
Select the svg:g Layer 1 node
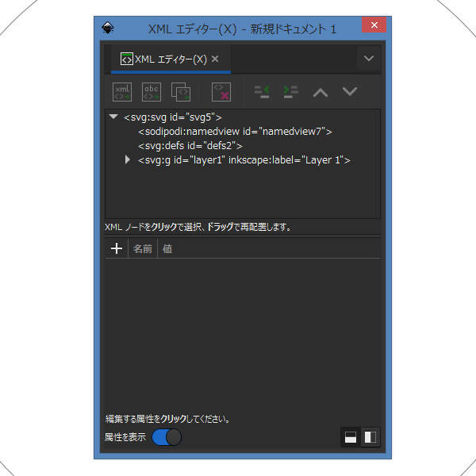[244, 160]
